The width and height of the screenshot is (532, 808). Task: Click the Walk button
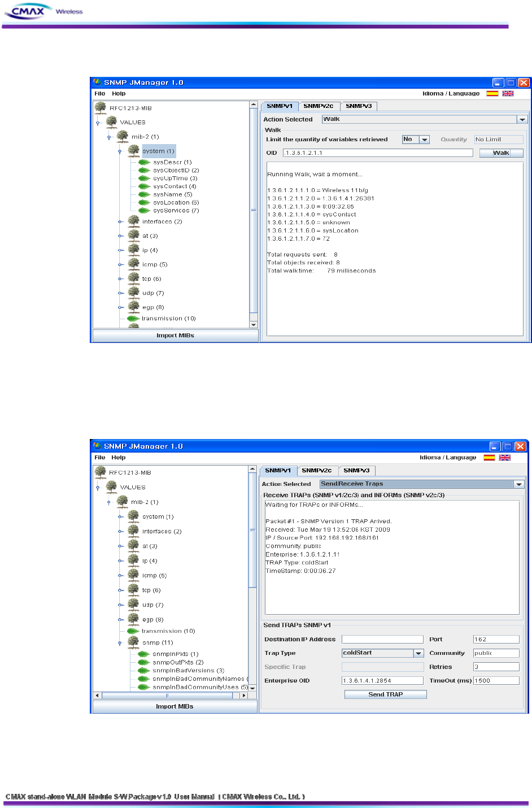click(501, 153)
